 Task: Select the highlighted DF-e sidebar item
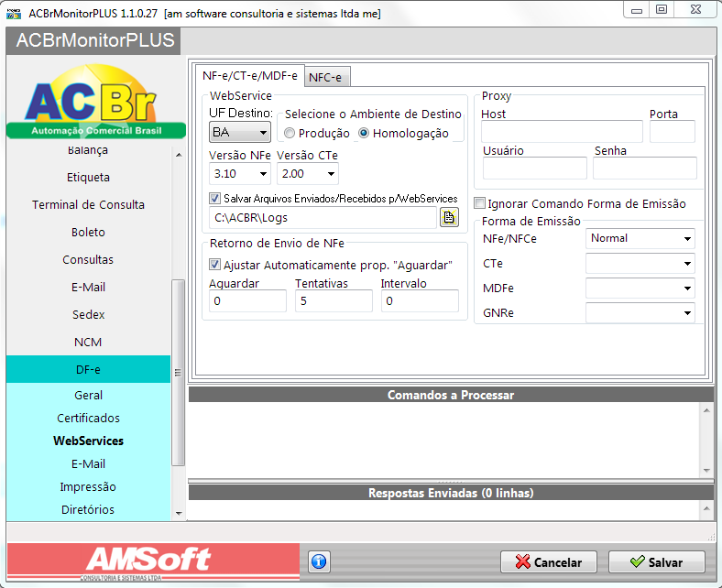pyautogui.click(x=88, y=369)
